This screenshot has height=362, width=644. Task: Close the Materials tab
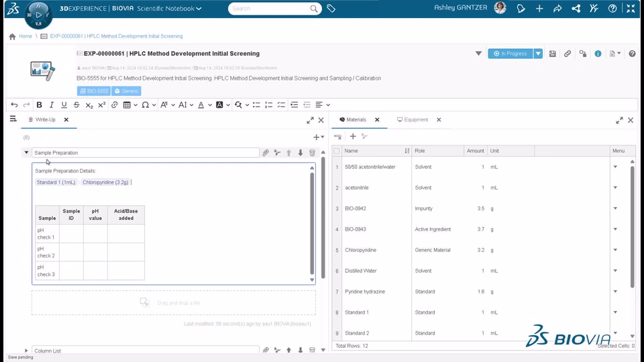377,120
